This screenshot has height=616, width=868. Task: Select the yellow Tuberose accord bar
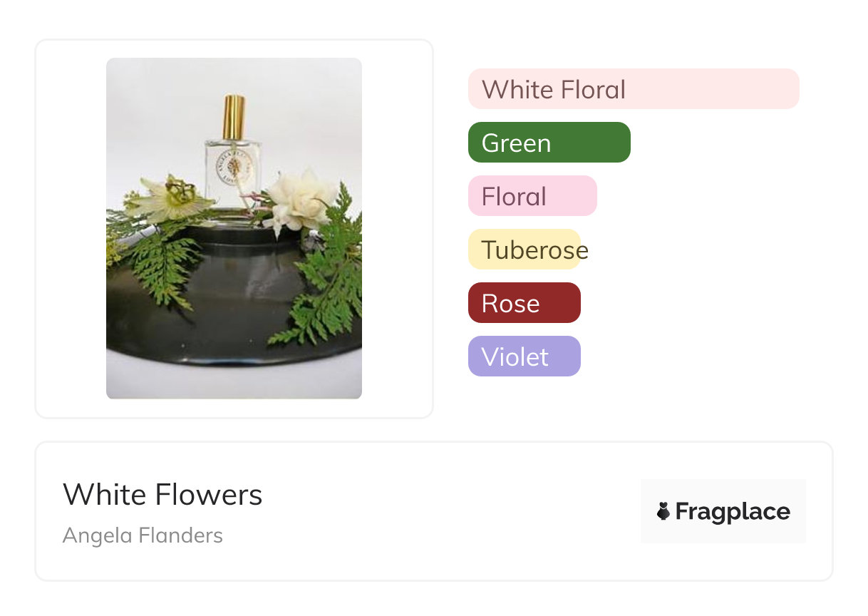click(525, 250)
